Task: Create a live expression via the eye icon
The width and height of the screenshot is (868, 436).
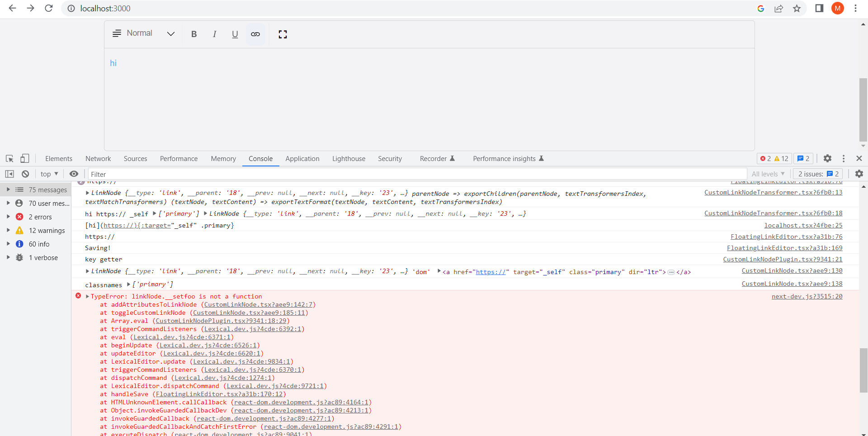Action: (74, 174)
